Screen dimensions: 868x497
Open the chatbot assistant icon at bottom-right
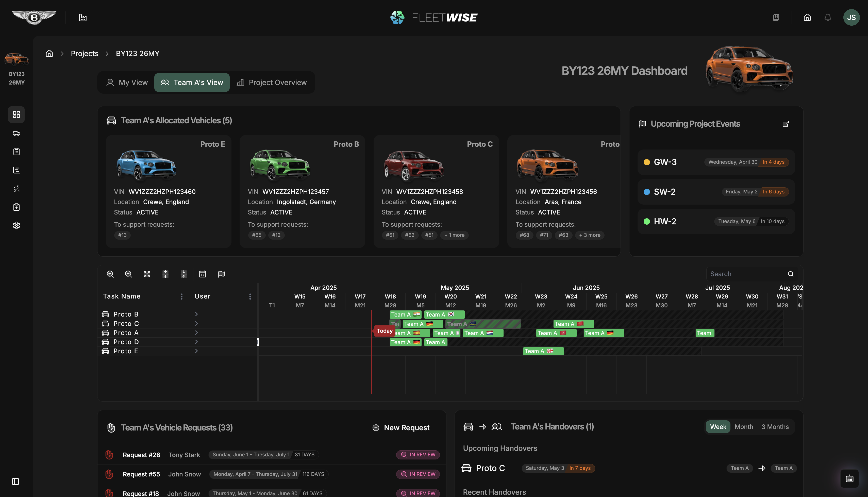point(849,478)
